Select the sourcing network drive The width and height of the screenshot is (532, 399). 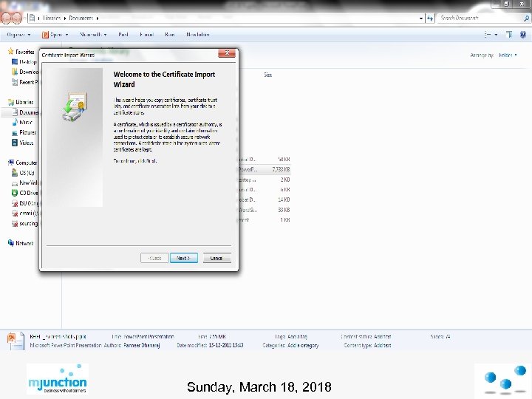29,224
